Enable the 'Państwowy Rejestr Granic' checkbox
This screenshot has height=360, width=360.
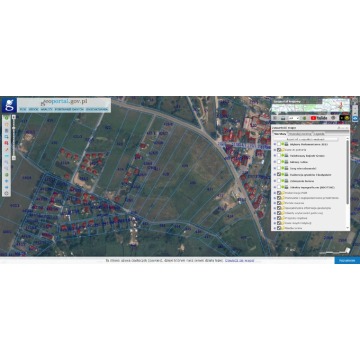pyautogui.click(x=279, y=156)
